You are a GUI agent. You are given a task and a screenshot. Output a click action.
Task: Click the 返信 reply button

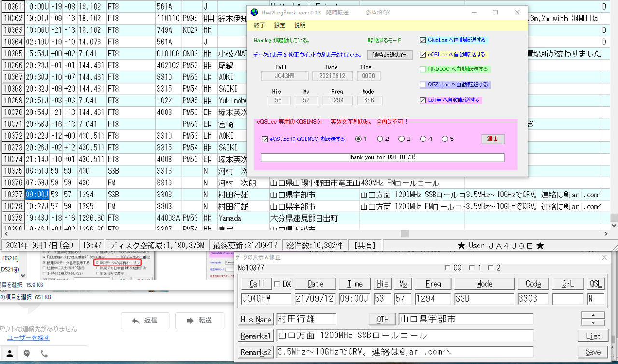tap(145, 321)
